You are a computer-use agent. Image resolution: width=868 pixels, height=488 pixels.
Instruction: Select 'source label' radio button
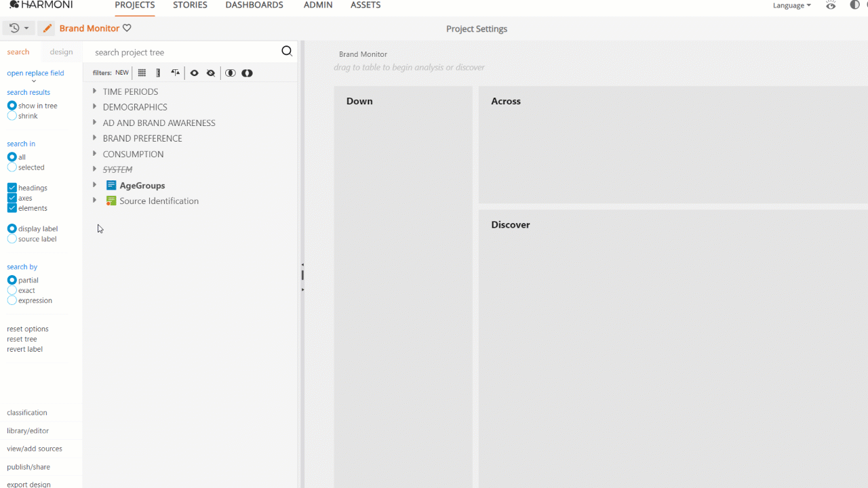coord(12,239)
